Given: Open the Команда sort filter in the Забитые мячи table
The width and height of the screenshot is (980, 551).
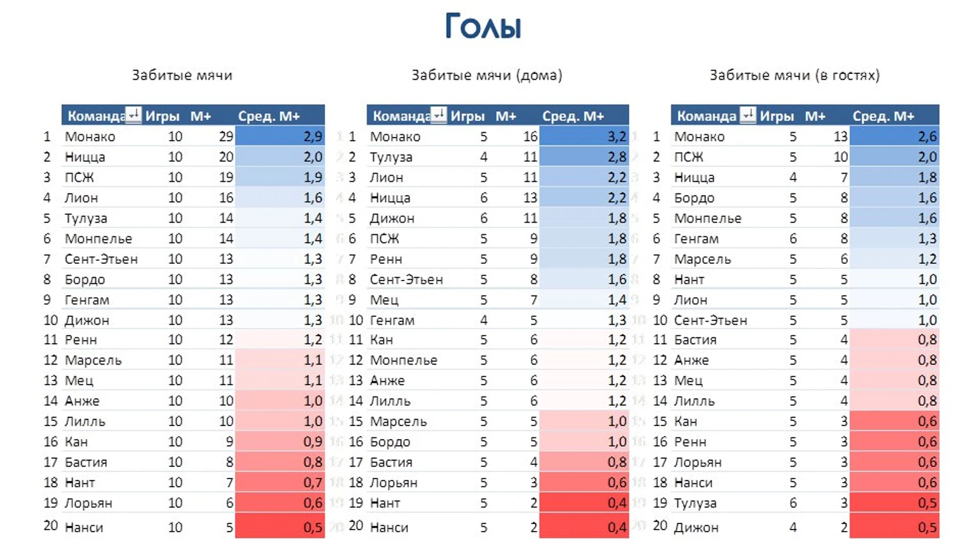Looking at the screenshot, I should (134, 115).
